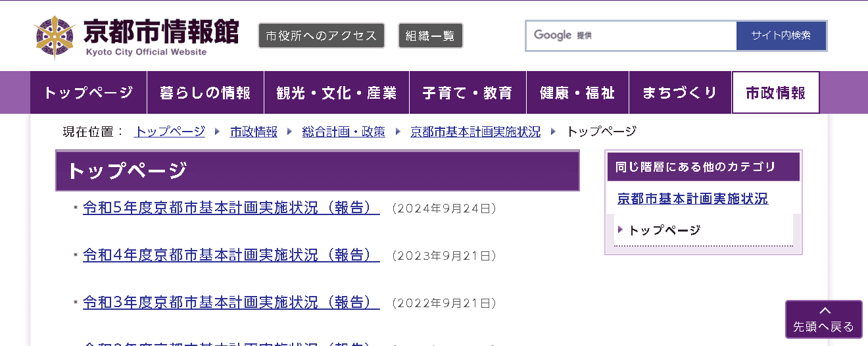Select sidebar item トップページ

[x=664, y=230]
